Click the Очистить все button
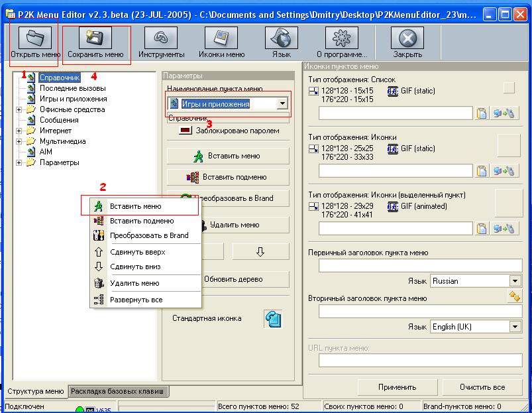The height and width of the screenshot is (413, 532). point(482,387)
